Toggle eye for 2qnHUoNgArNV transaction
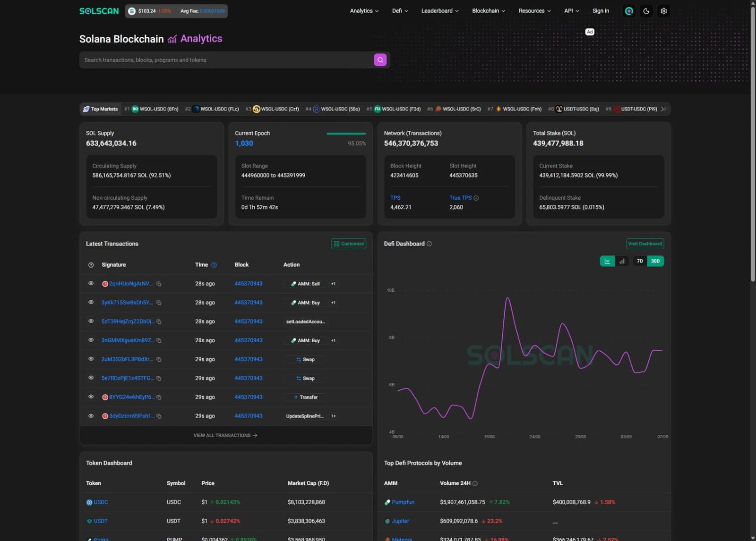Image resolution: width=756 pixels, height=541 pixels. (91, 283)
